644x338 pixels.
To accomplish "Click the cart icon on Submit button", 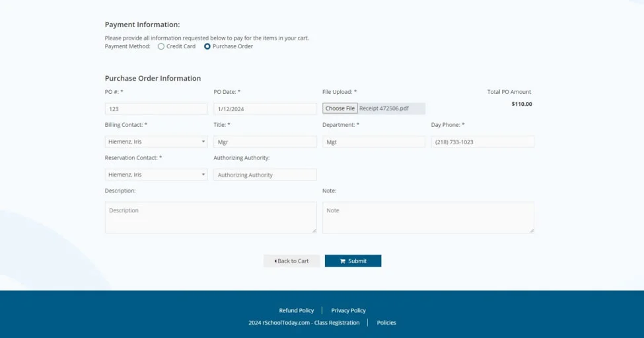I will tap(343, 261).
